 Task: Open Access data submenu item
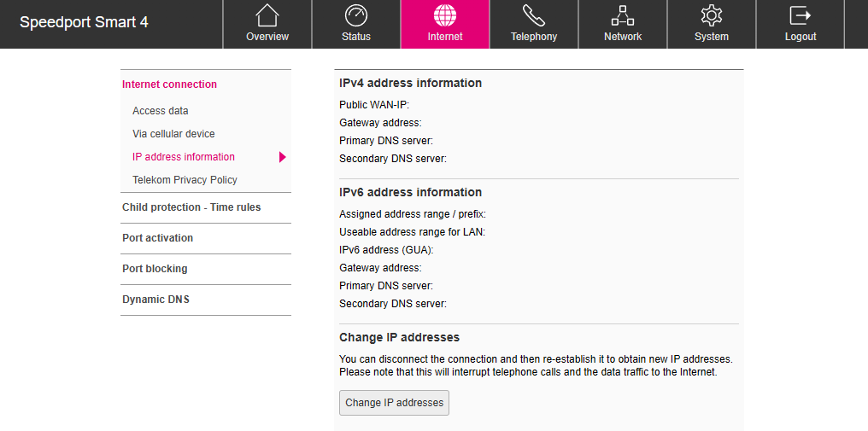[161, 111]
